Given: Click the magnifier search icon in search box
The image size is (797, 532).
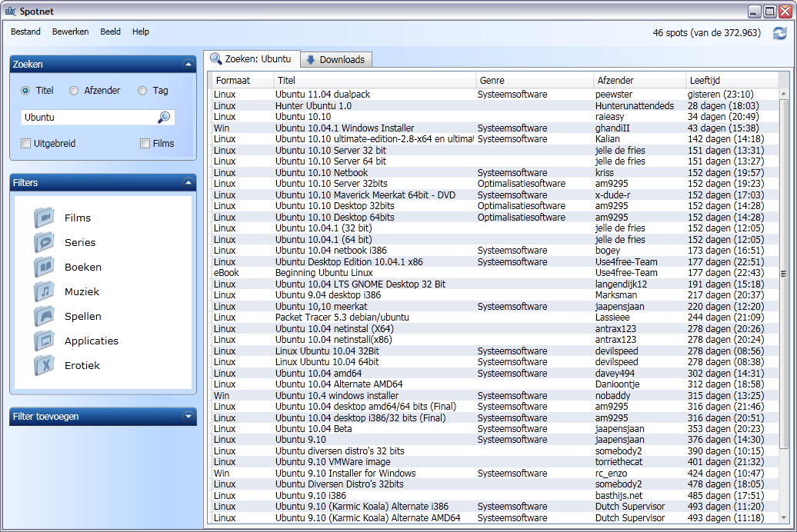Looking at the screenshot, I should pyautogui.click(x=164, y=118).
